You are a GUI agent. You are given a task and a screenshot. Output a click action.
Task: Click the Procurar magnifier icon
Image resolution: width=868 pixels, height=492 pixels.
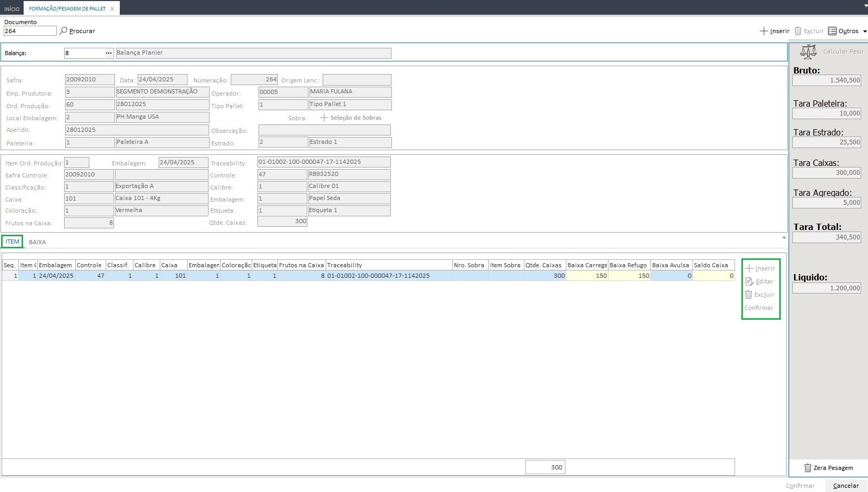point(64,31)
